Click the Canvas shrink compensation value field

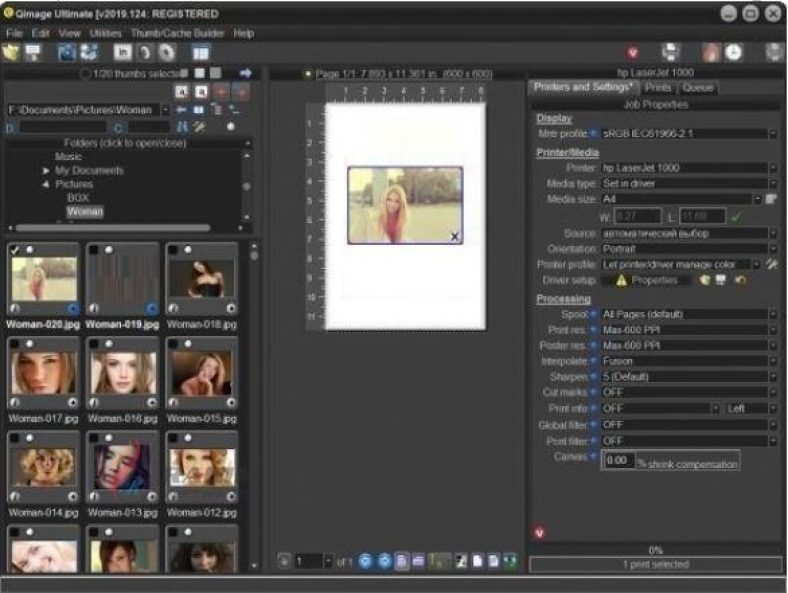click(620, 460)
